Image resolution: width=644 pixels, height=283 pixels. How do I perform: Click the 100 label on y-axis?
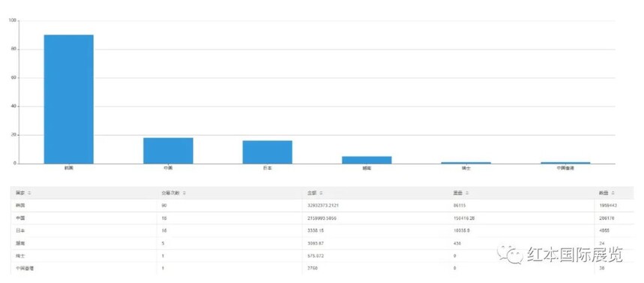click(x=13, y=20)
